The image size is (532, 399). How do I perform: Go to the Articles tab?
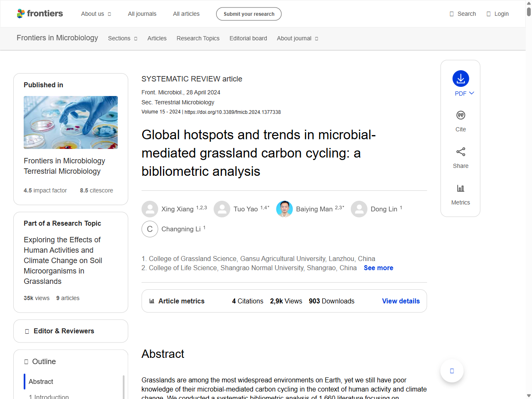tap(157, 38)
